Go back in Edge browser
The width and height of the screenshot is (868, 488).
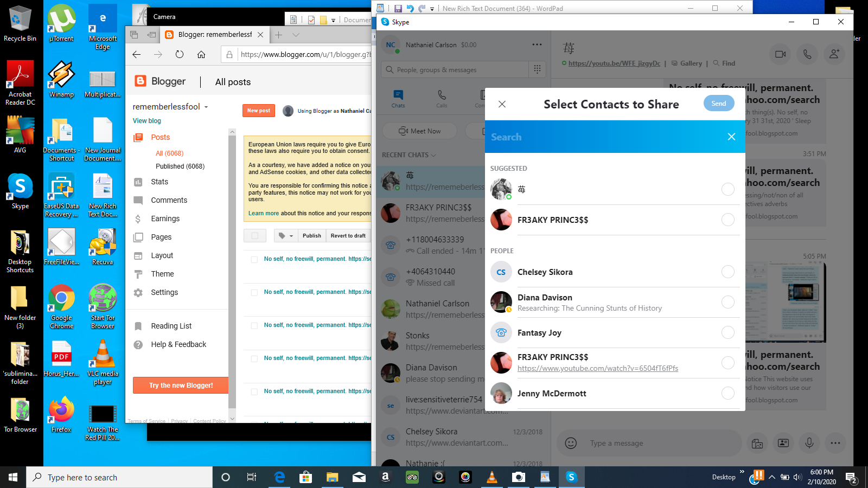(x=136, y=54)
